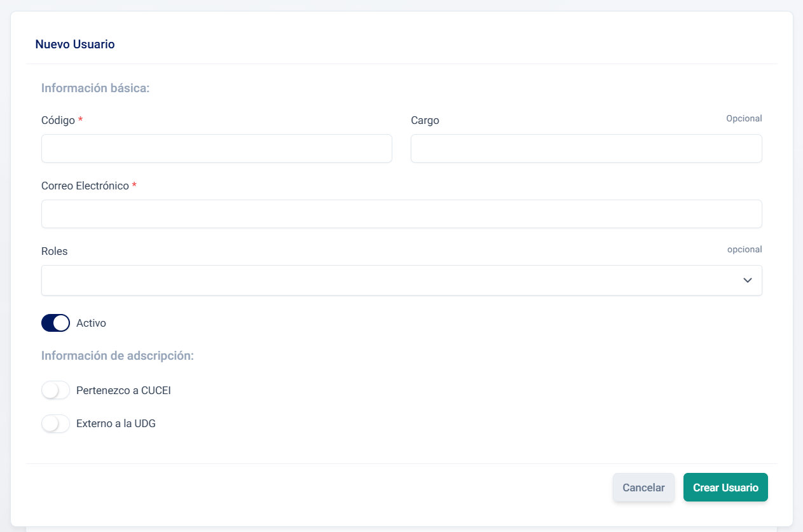Enable the Pertenezco a CUCEI switch
The height and width of the screenshot is (532, 803).
pos(55,390)
